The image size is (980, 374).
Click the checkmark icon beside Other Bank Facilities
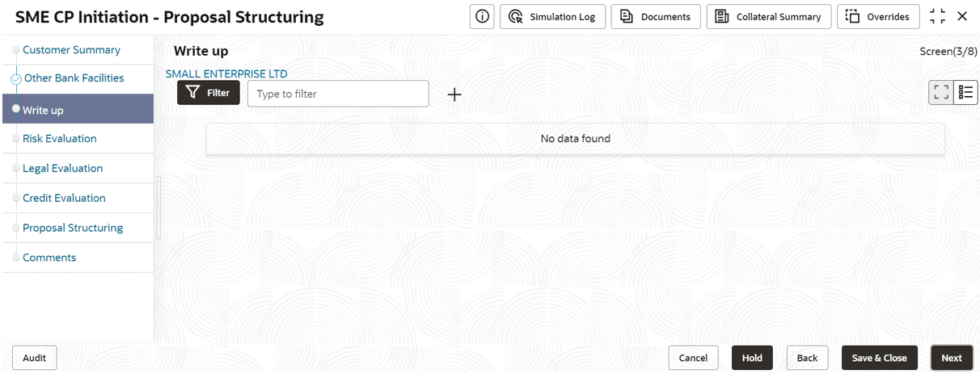pos(15,79)
